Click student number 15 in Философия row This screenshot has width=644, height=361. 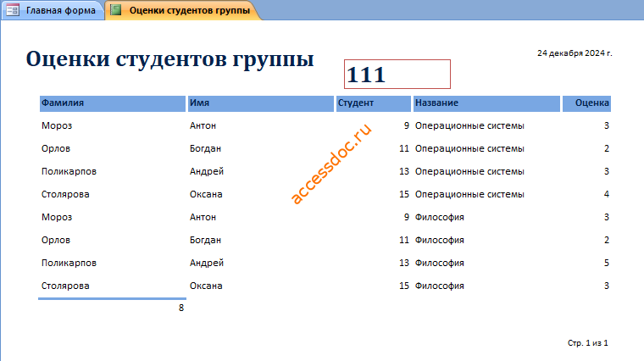[404, 286]
